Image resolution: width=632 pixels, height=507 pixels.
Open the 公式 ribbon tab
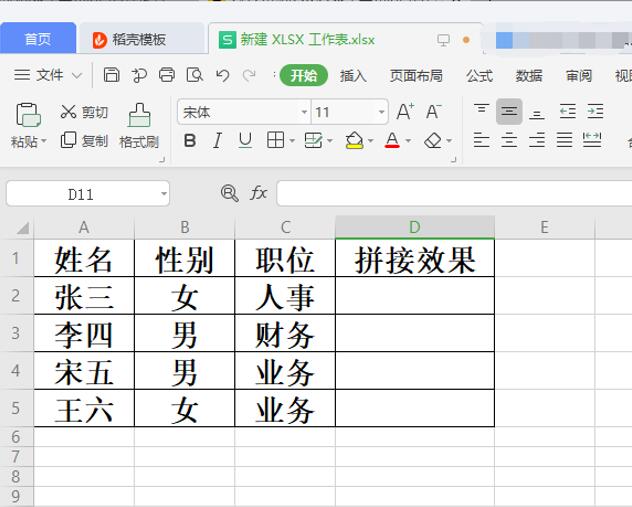[479, 75]
